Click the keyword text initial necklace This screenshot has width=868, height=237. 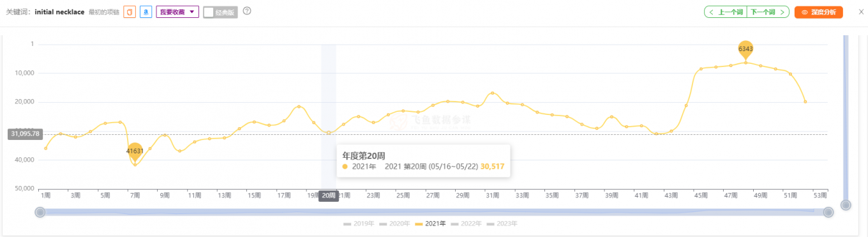60,12
